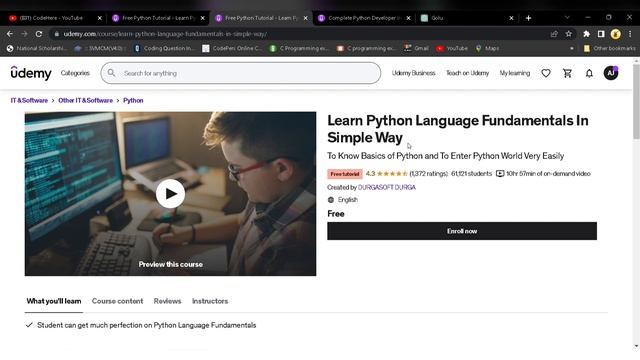640x360 pixels.
Task: Expand the hidden bookmarks overflow arrow
Action: pyautogui.click(x=571, y=48)
